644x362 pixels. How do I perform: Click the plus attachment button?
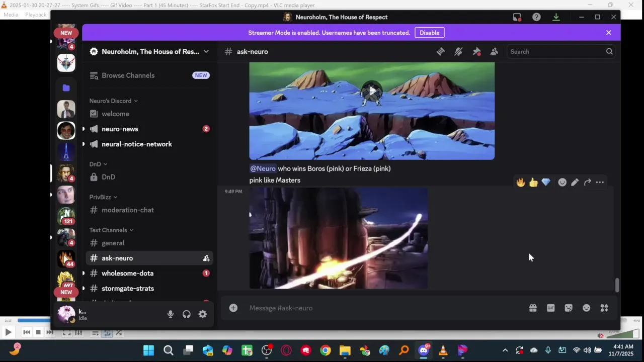pos(233,308)
